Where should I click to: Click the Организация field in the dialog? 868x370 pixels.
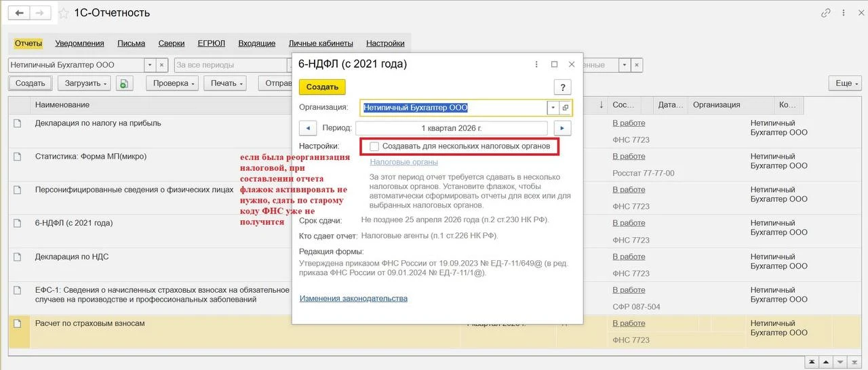454,107
